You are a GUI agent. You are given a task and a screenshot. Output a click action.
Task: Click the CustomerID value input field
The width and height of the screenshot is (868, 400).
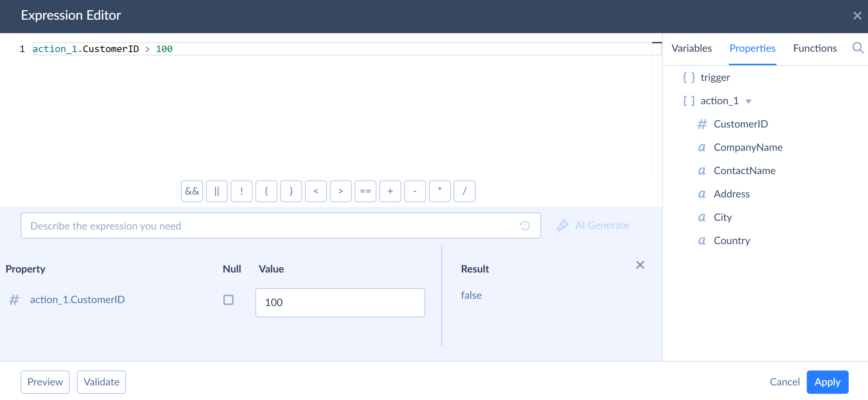[x=340, y=302]
